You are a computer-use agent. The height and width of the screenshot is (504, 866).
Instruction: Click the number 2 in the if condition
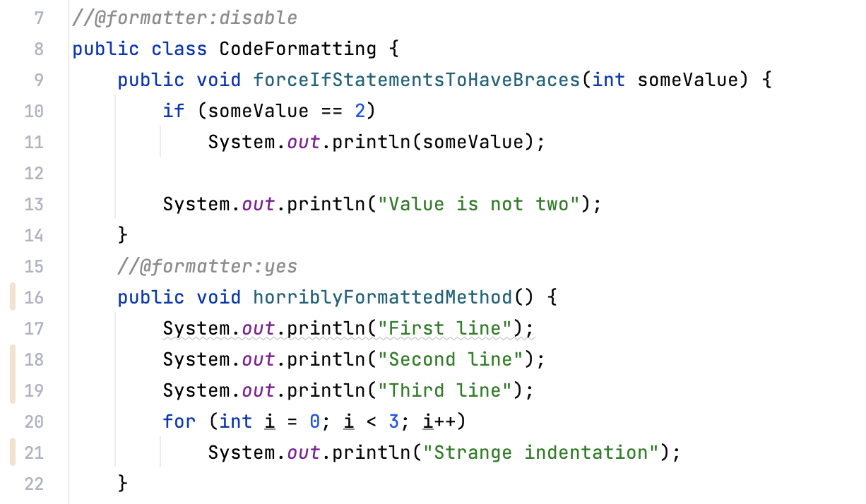[360, 111]
